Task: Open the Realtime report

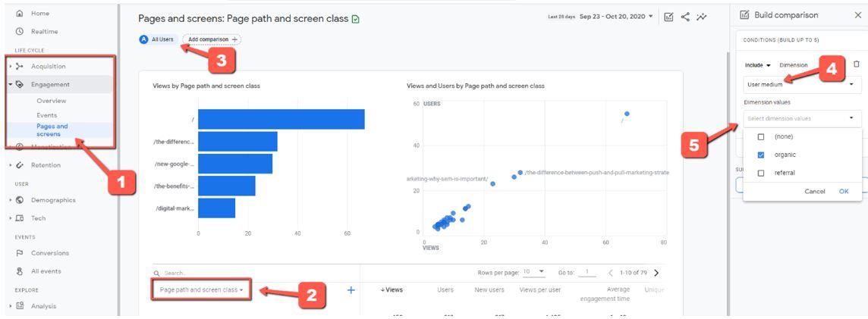Action: tap(44, 32)
